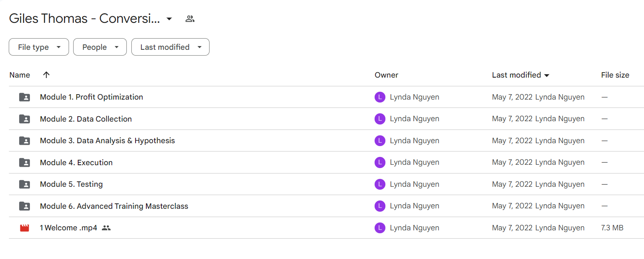Click the Giles Thomas folder title
This screenshot has width=644, height=259.
84,19
